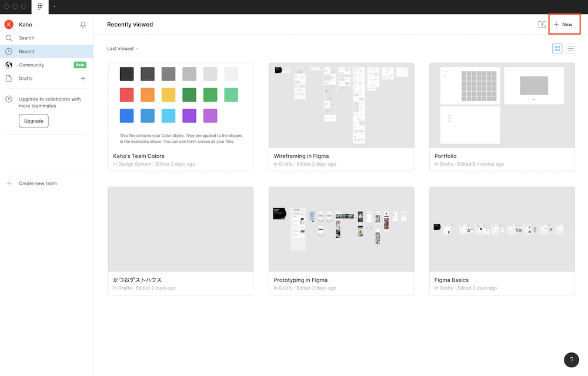Click the yellow color swatch
The height and width of the screenshot is (376, 588).
coord(168,95)
